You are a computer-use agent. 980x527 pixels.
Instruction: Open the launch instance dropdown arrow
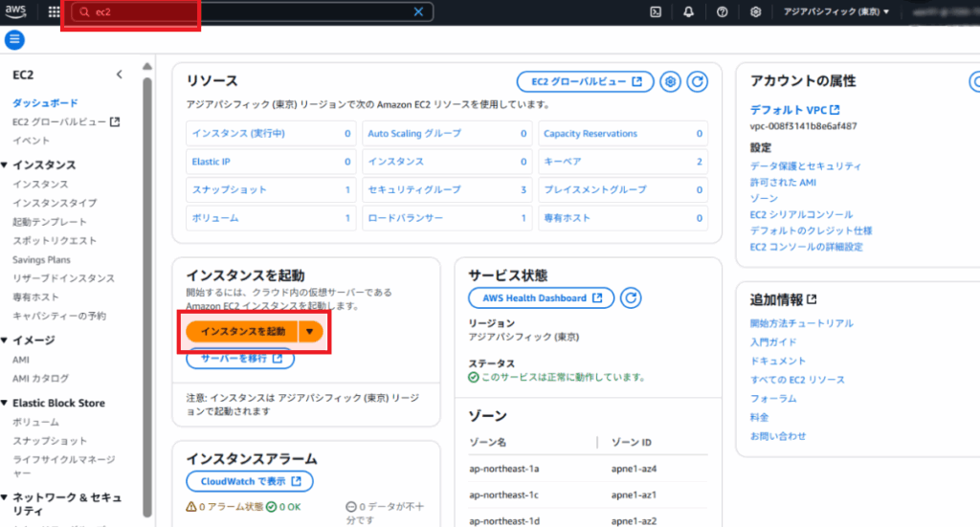click(310, 331)
